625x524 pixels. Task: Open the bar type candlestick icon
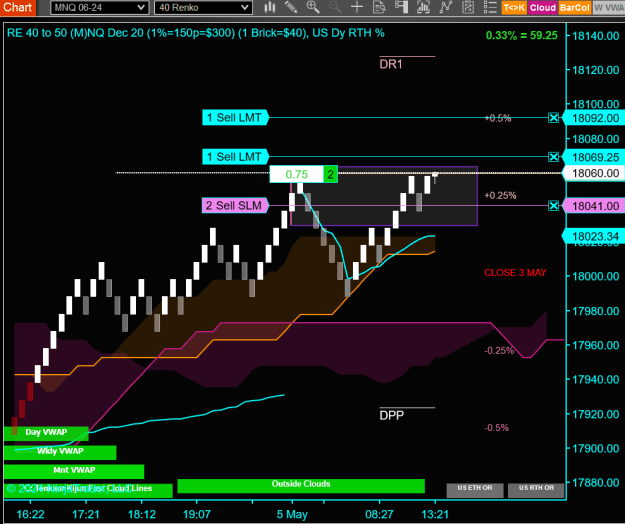(270, 7)
